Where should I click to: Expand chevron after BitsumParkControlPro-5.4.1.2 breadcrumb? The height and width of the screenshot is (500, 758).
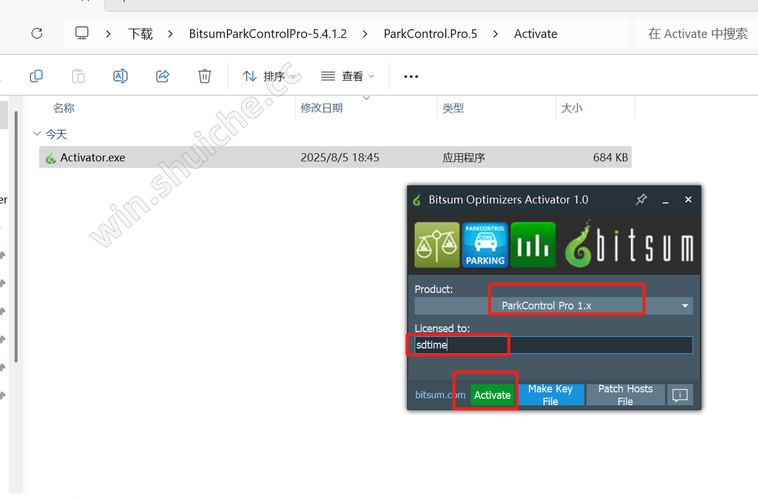tap(365, 34)
